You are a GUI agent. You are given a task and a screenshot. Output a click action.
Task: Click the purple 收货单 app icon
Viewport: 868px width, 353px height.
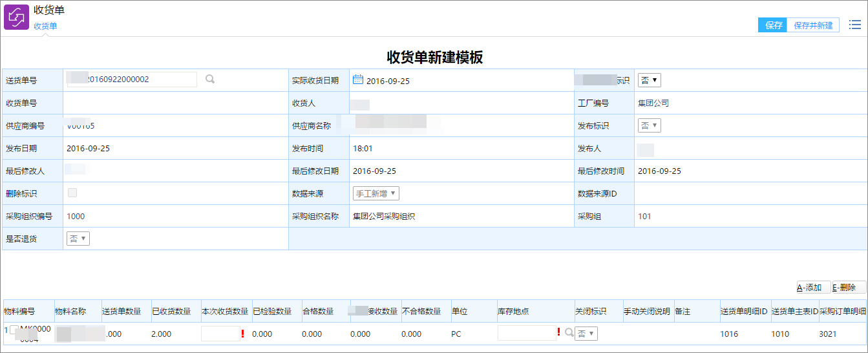point(17,17)
